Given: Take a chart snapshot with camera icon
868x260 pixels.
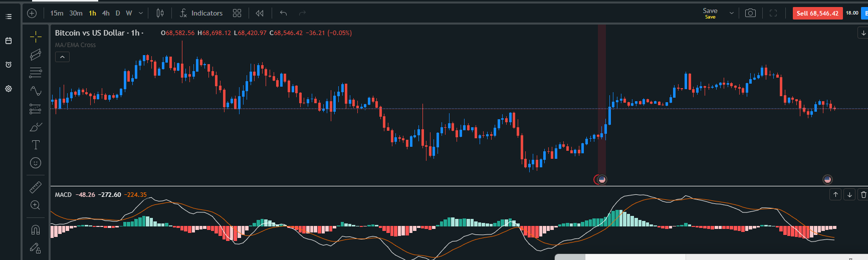Looking at the screenshot, I should tap(750, 13).
